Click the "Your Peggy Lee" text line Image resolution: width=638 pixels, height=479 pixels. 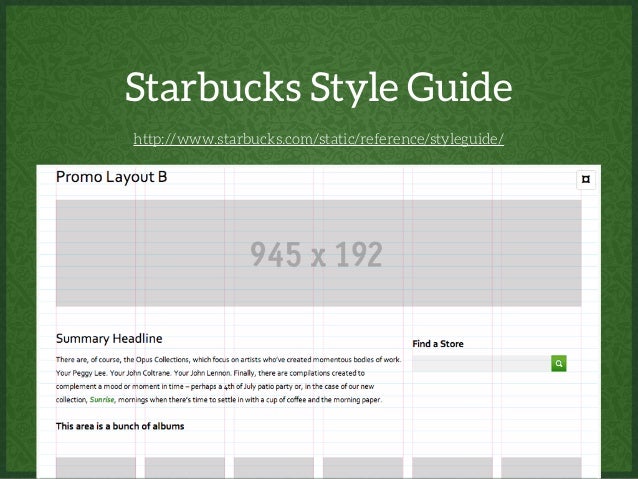(x=210, y=373)
